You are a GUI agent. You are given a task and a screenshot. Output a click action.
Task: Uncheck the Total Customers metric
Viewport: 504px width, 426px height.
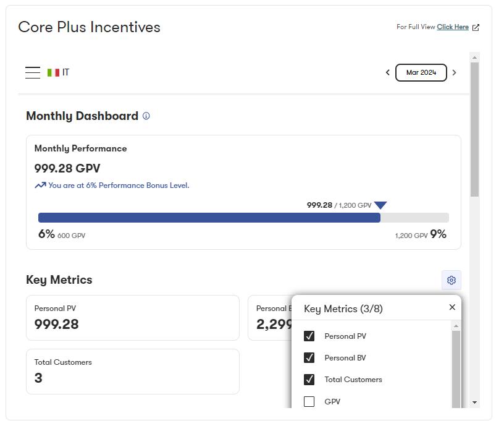(x=309, y=380)
